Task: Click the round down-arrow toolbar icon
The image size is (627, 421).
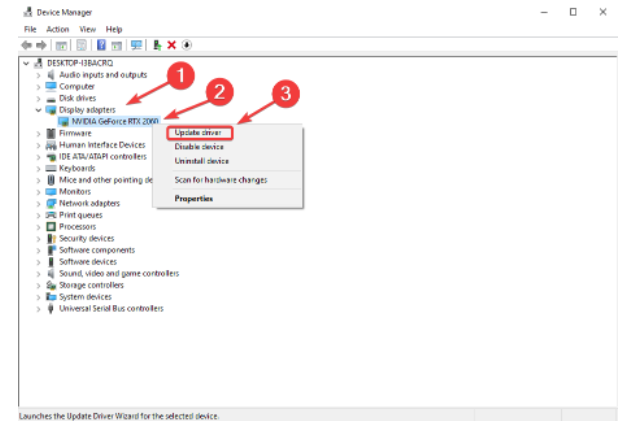Action: (x=186, y=45)
